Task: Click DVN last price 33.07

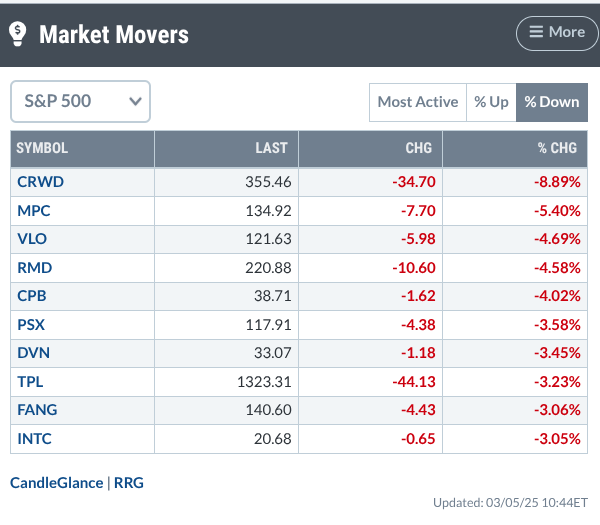Action: tap(273, 353)
